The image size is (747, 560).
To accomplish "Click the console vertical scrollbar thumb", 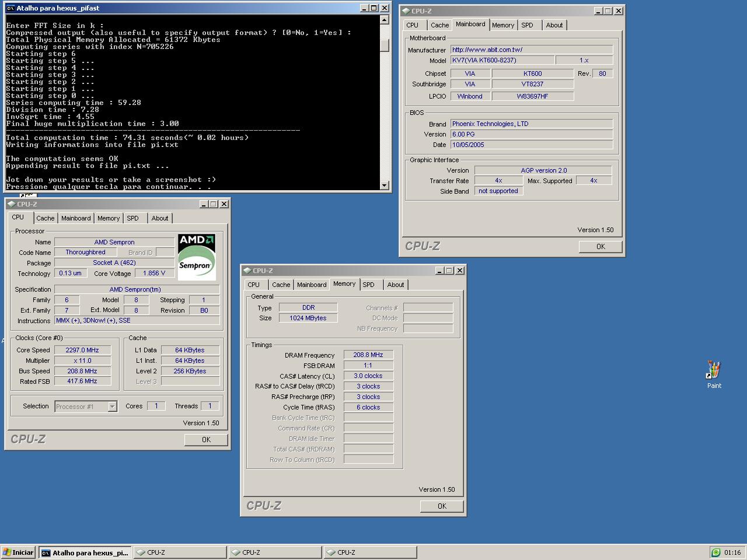I will 384,45.
